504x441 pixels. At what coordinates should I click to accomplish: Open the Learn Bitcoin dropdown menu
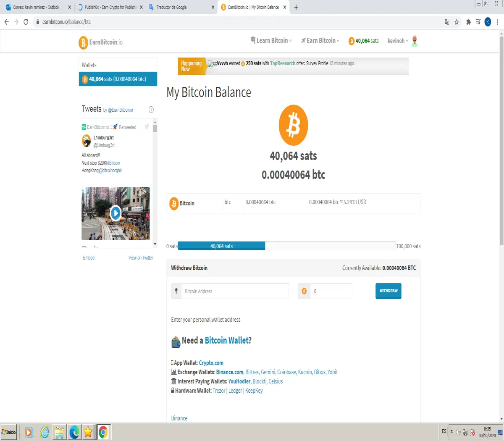click(x=271, y=40)
